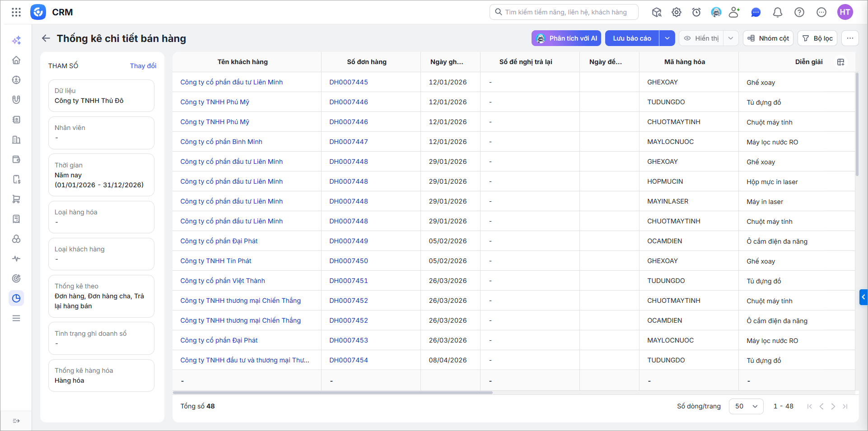Go to the last page arrow
868x431 pixels.
click(845, 406)
